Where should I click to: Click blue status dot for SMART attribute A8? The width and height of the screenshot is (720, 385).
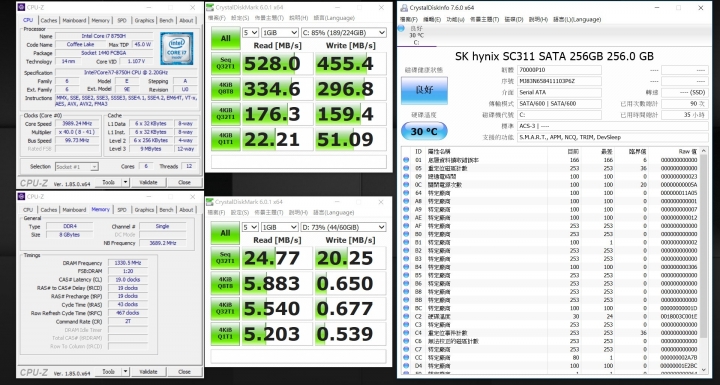(x=406, y=201)
